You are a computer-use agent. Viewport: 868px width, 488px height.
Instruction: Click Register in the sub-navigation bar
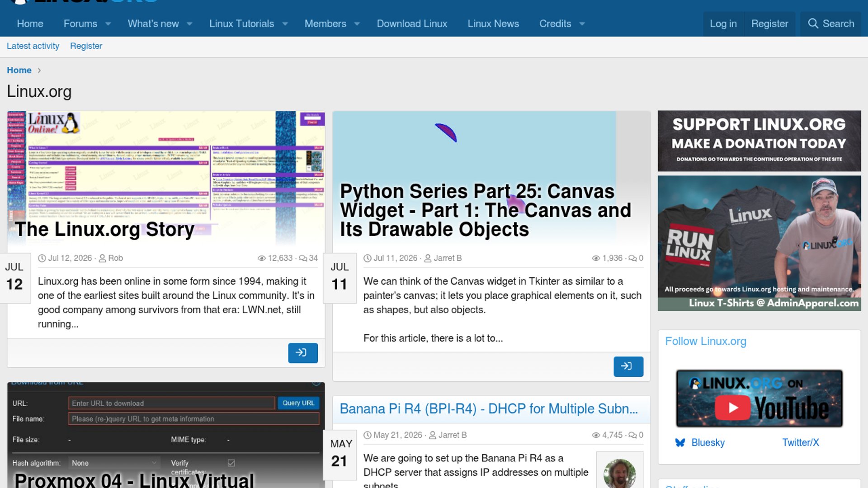pyautogui.click(x=86, y=46)
